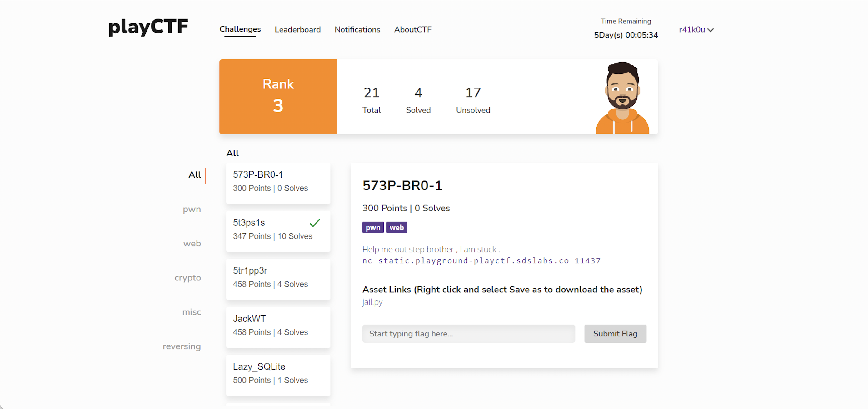Click the 21 Total stat
This screenshot has height=409, width=868.
[x=371, y=100]
